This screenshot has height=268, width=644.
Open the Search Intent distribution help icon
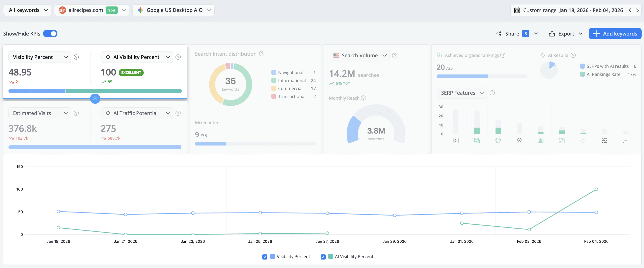262,54
